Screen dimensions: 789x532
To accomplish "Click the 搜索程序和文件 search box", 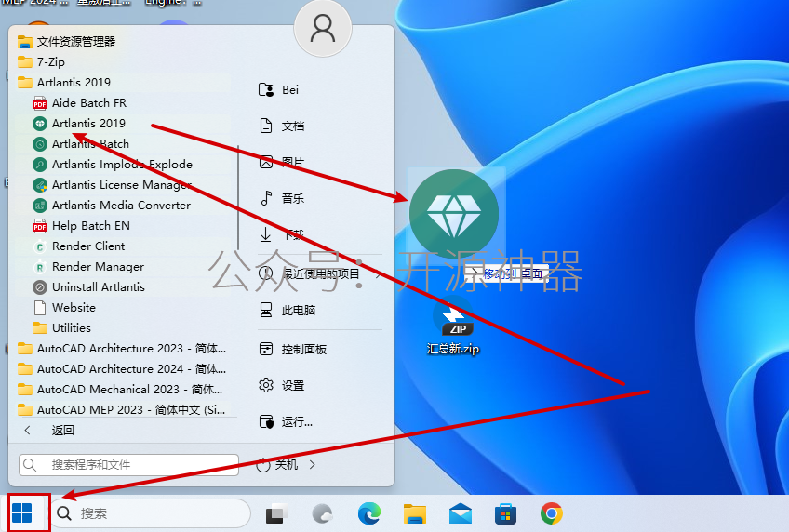I will [128, 465].
